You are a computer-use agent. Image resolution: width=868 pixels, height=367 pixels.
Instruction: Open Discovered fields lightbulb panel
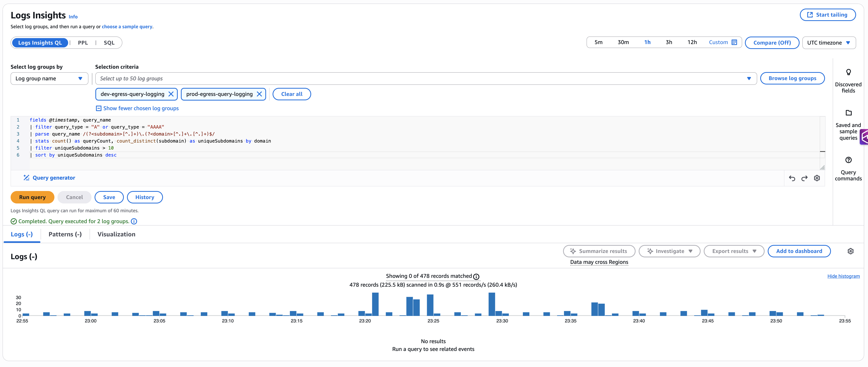coord(848,73)
